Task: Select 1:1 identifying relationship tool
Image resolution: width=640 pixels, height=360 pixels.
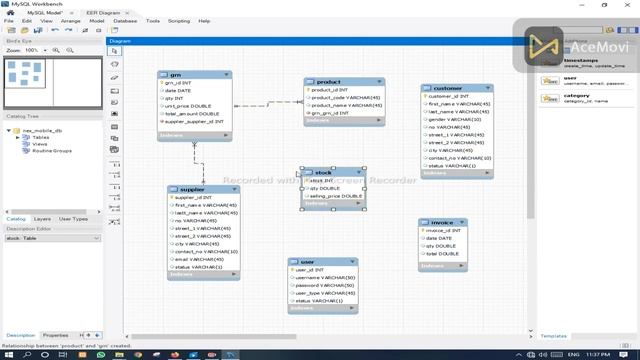Action: (115, 187)
